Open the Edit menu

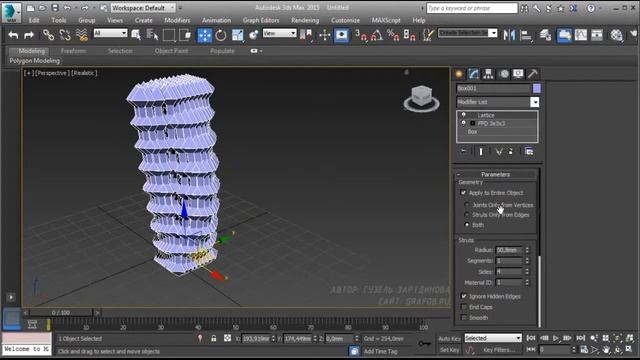click(x=34, y=20)
